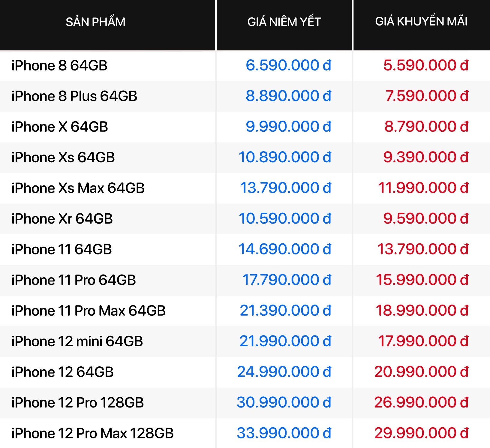Click the 33.990.000 đ listed price

pyautogui.click(x=284, y=433)
